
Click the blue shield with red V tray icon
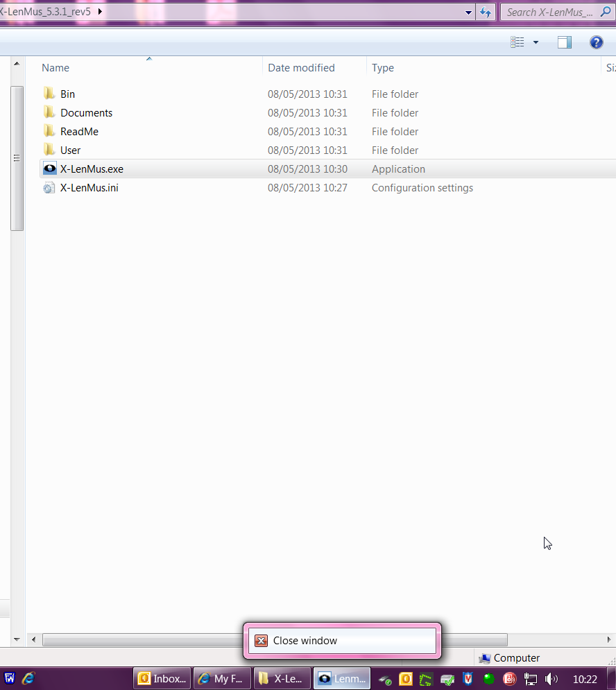click(468, 679)
